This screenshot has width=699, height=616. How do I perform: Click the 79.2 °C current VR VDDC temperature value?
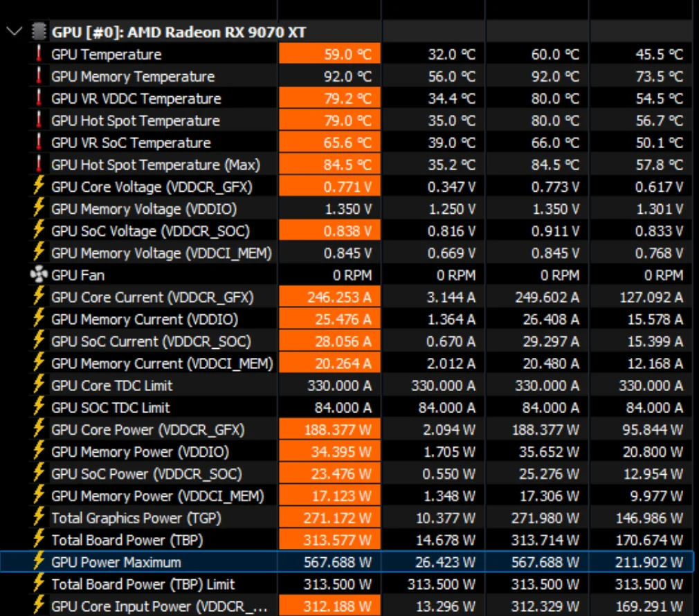coord(348,98)
